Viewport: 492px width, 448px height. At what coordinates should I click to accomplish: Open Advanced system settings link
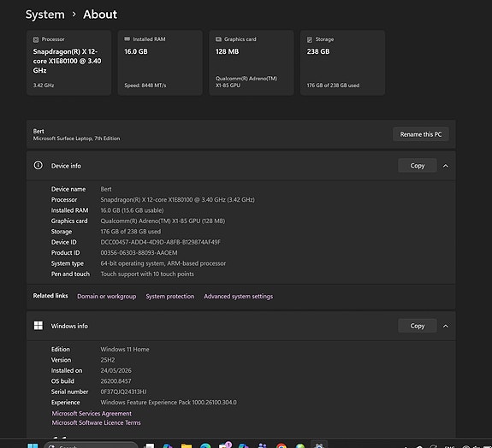[238, 297]
